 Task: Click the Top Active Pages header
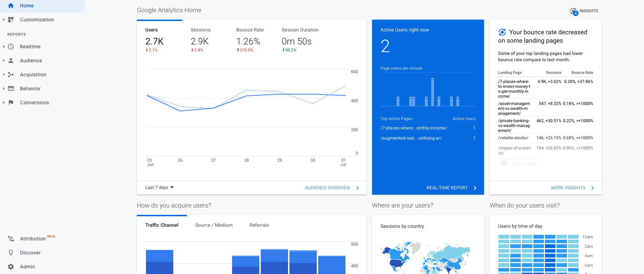point(396,119)
